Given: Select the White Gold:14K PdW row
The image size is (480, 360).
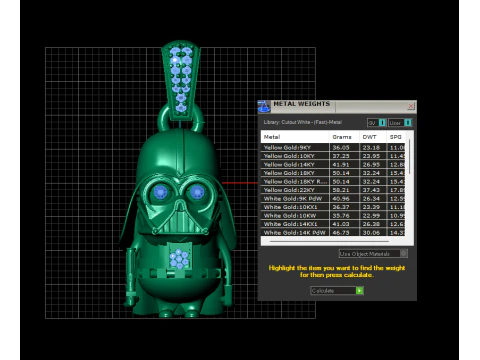Looking at the screenshot, I should (333, 233).
